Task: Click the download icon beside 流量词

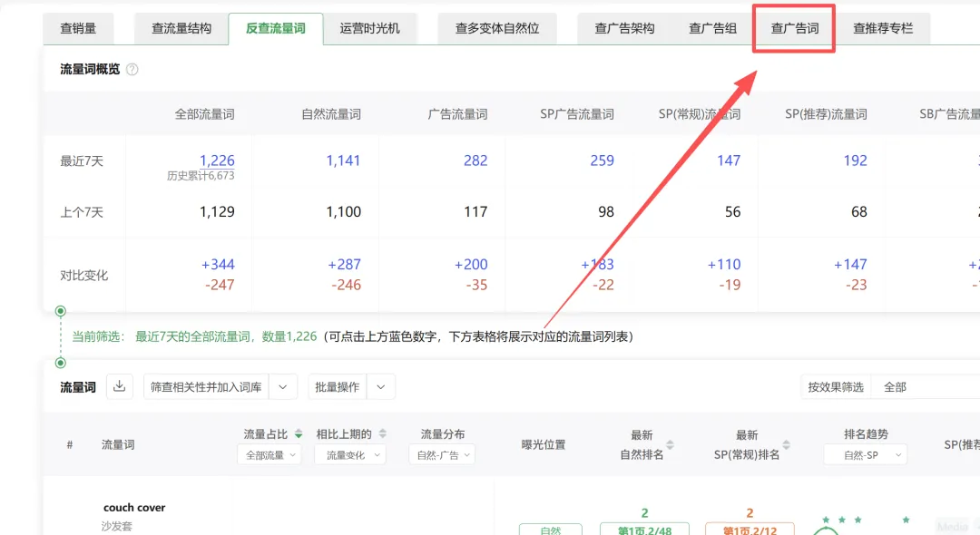Action: point(120,386)
